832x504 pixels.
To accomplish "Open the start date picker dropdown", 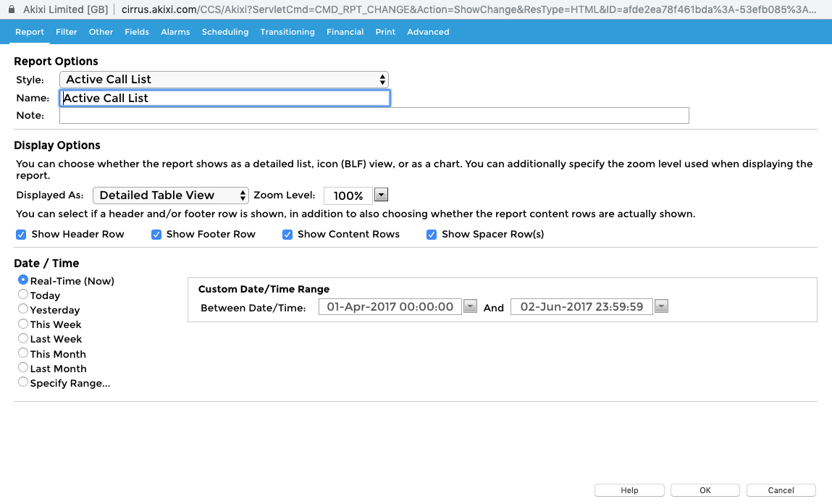I will click(x=470, y=306).
